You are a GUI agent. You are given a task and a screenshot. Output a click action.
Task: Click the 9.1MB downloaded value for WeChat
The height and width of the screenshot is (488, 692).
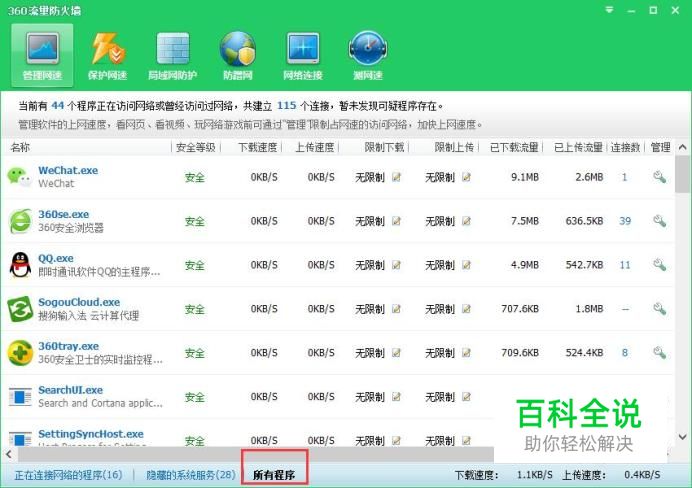pos(525,177)
